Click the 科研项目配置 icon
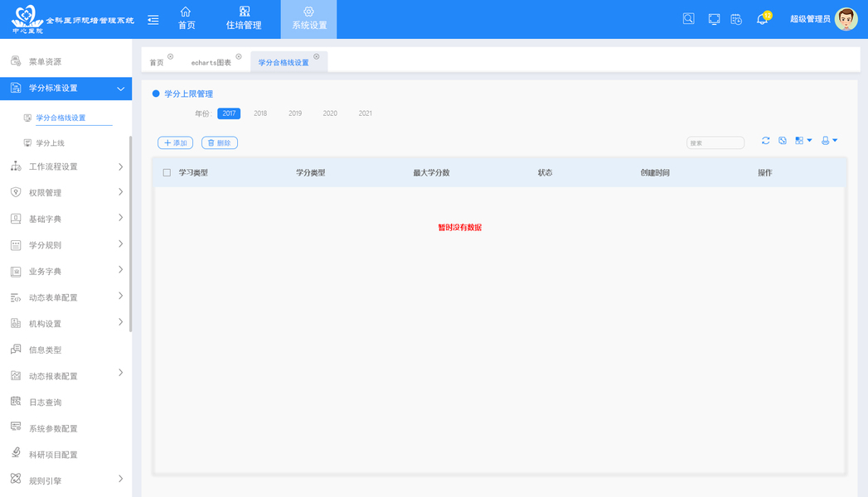This screenshot has width=868, height=497. coord(16,453)
